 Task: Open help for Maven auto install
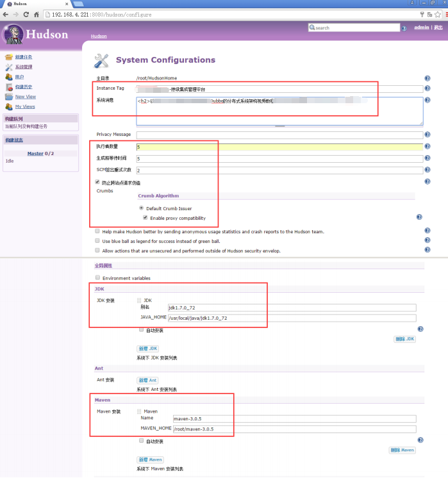pos(420,440)
